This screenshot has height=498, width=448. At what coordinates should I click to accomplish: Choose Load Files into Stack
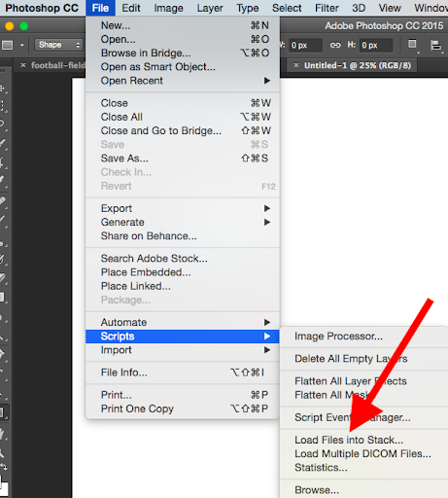(349, 440)
